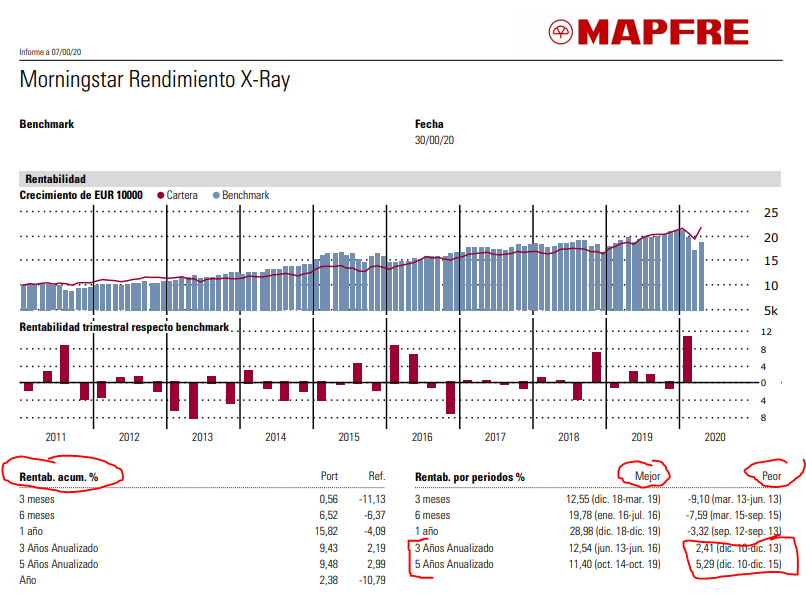This screenshot has height=599, width=806.
Task: Click the 2020 year axis label
Action: pos(715,437)
